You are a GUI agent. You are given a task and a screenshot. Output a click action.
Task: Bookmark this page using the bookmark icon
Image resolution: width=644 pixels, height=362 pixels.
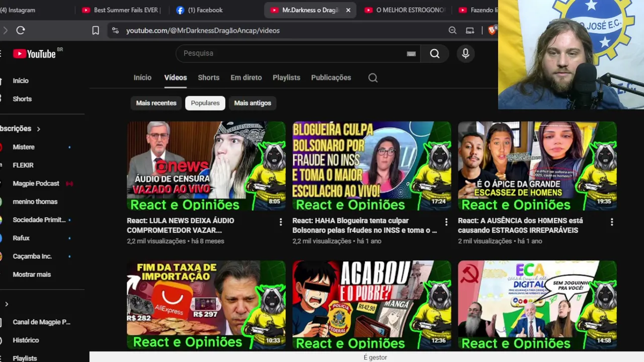click(x=96, y=31)
